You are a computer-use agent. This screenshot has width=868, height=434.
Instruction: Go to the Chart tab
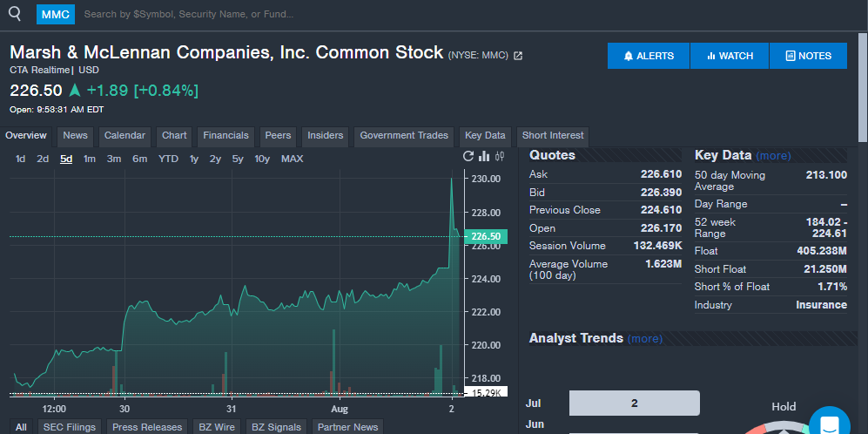174,136
